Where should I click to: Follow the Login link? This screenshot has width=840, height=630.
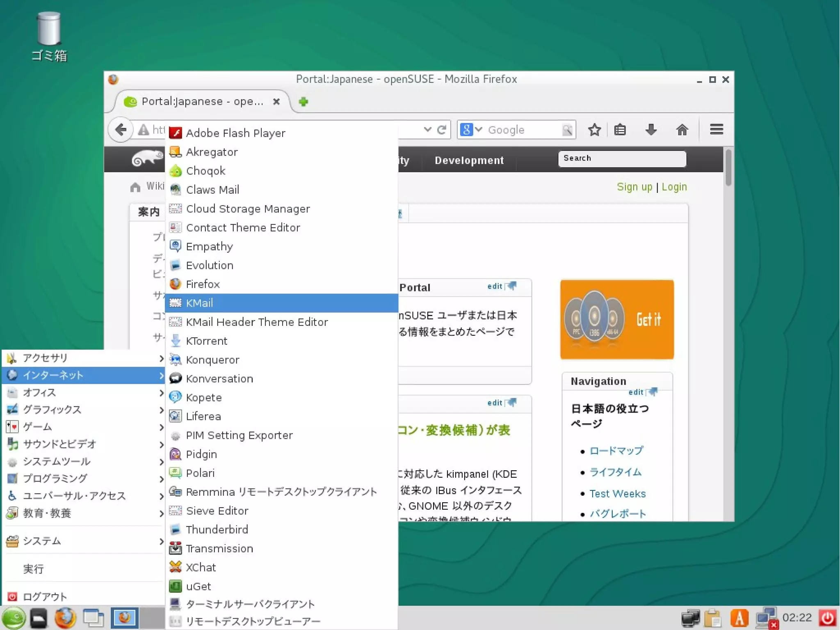[x=674, y=187]
